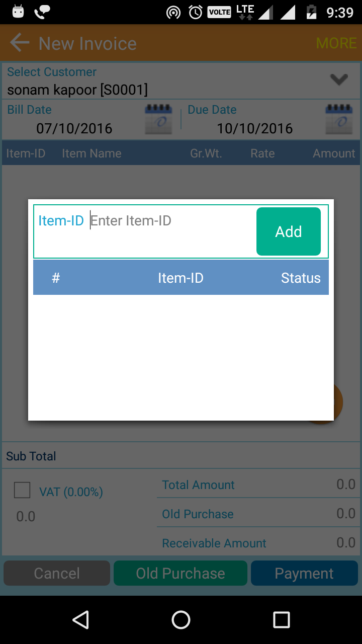
Task: Open the MORE menu
Action: tap(336, 43)
